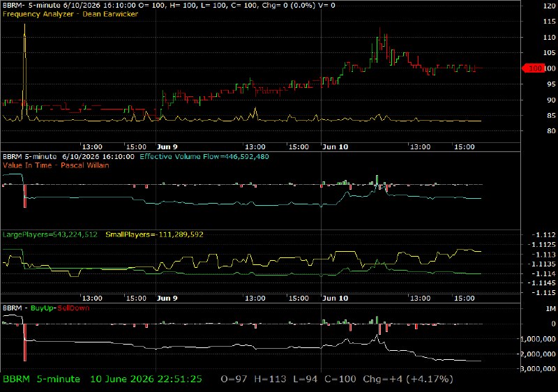Image resolution: width=558 pixels, height=392 pixels.
Task: Click the -1.113 value on players scale
Action: [x=544, y=255]
